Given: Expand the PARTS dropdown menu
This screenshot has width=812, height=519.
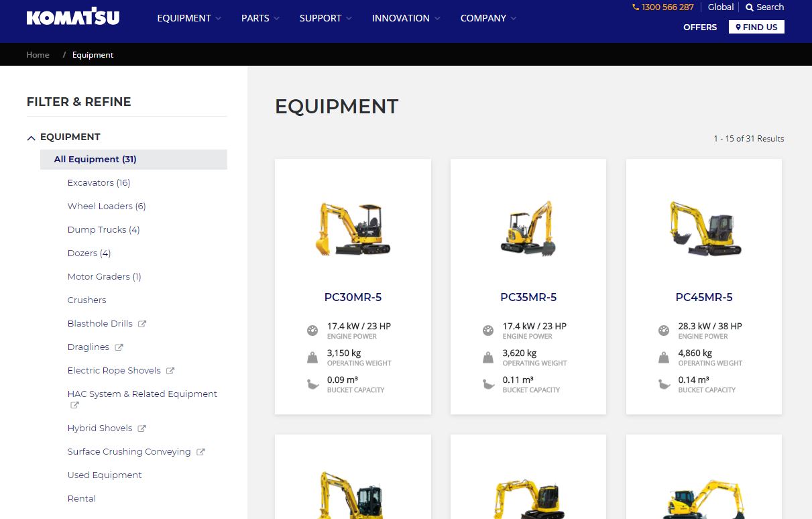Looking at the screenshot, I should coord(260,18).
